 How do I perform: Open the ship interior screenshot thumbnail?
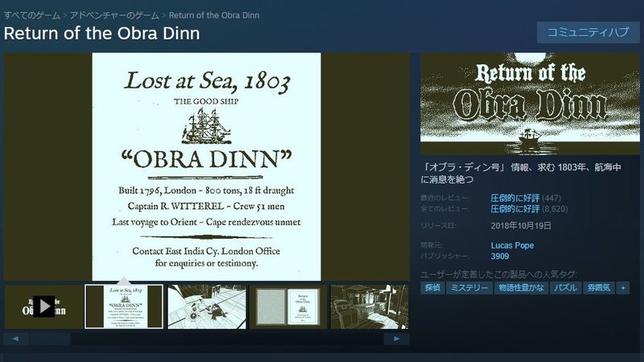coord(369,306)
